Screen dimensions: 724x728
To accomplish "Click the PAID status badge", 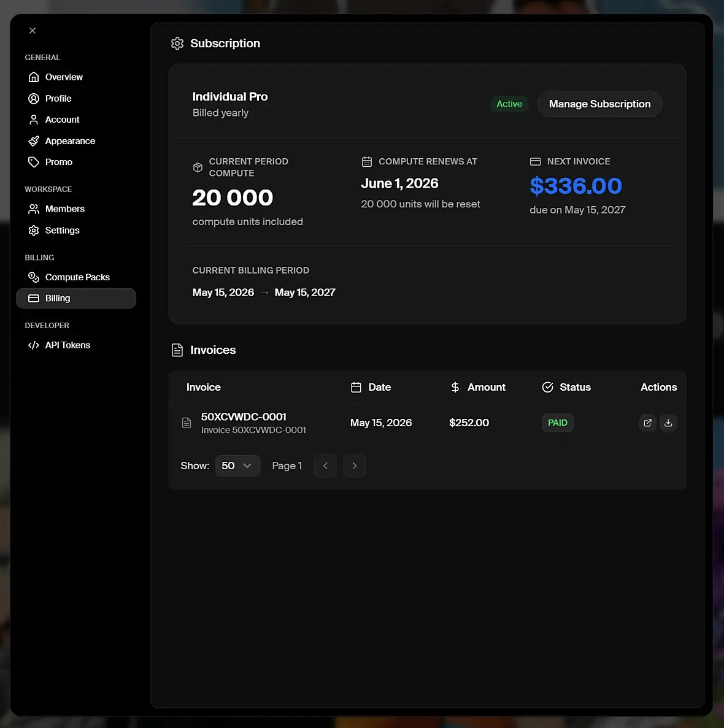I will [557, 423].
